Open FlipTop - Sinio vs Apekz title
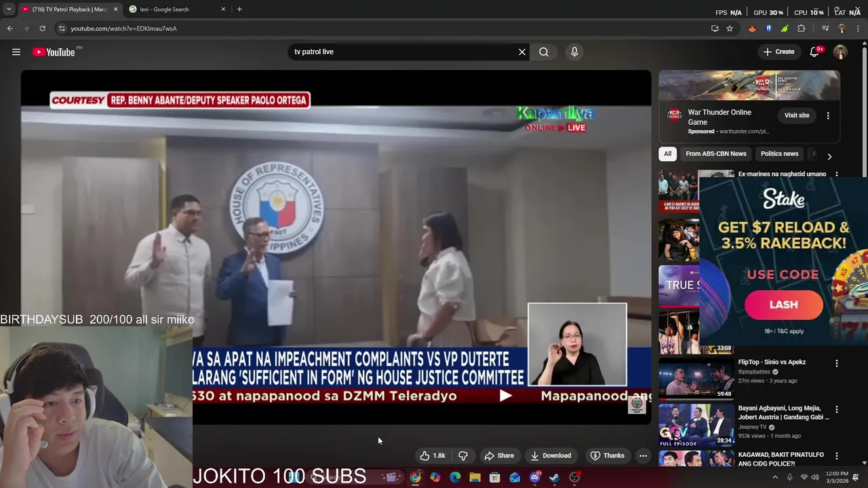This screenshot has height=488, width=868. point(772,362)
